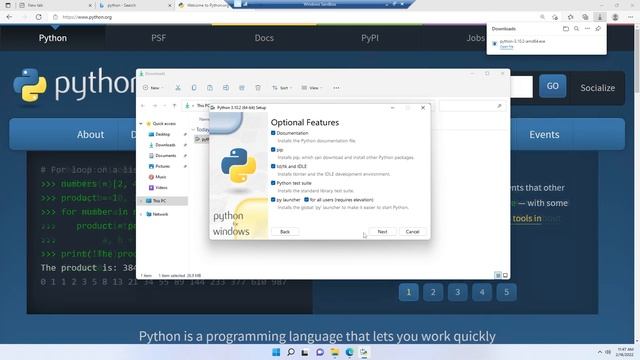Open Microsoft Edge from the taskbar
This screenshot has width=640, height=360.
coord(349,352)
